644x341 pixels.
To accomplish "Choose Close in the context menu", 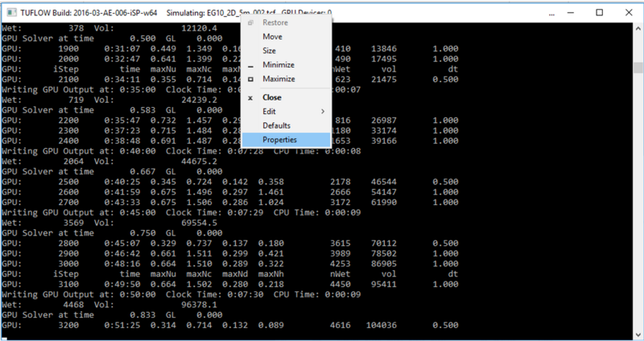I will 286,97.
